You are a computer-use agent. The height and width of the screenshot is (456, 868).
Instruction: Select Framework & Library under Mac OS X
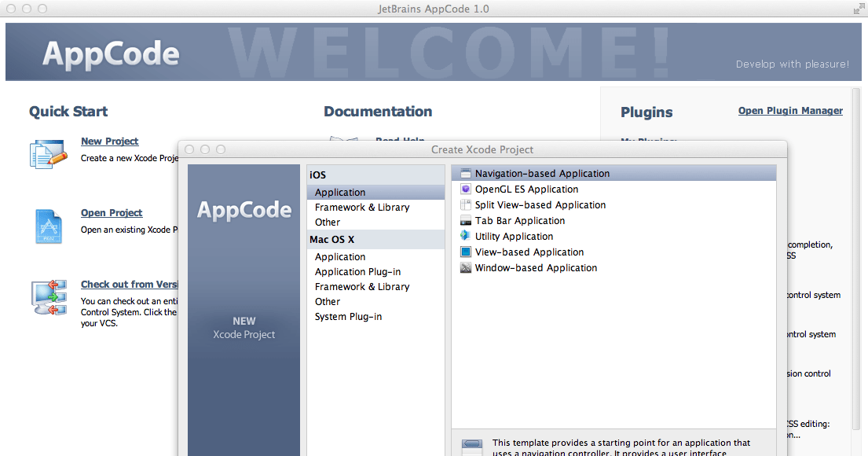361,286
